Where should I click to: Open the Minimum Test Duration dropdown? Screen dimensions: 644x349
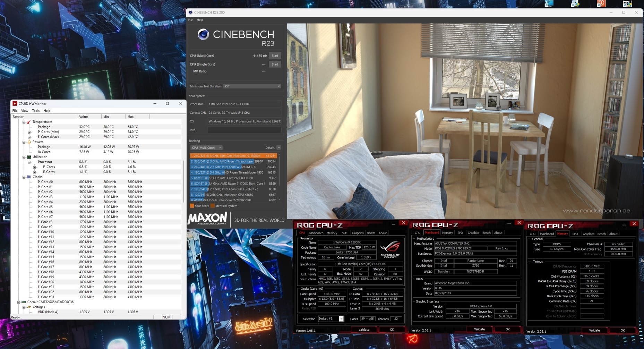click(x=252, y=86)
